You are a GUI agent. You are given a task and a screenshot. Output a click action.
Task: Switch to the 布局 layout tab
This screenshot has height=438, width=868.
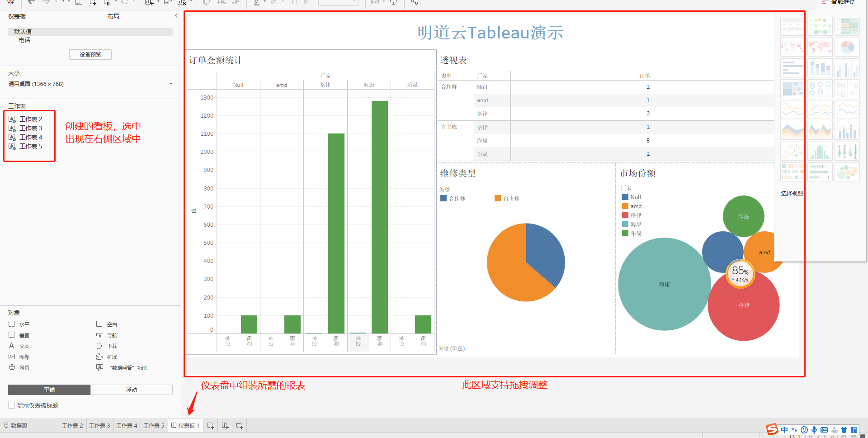[x=113, y=16]
